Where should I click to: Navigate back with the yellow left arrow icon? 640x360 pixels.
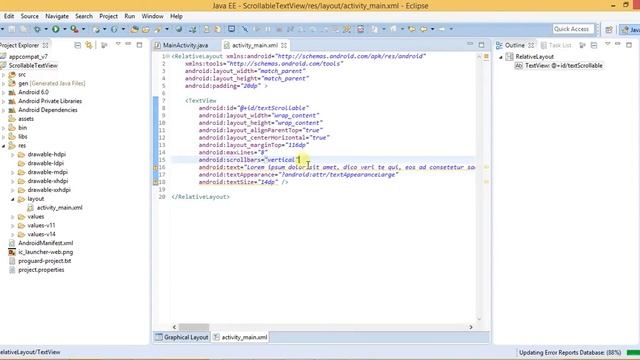pyautogui.click(x=424, y=29)
